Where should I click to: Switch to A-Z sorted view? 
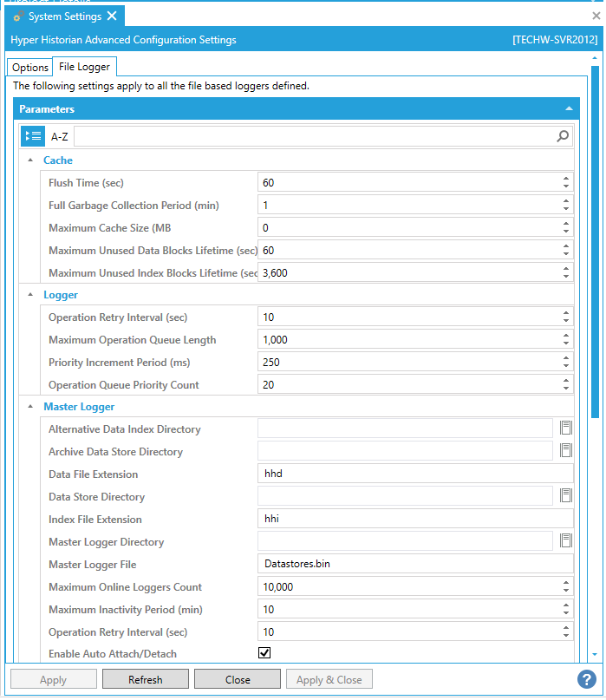coord(59,136)
